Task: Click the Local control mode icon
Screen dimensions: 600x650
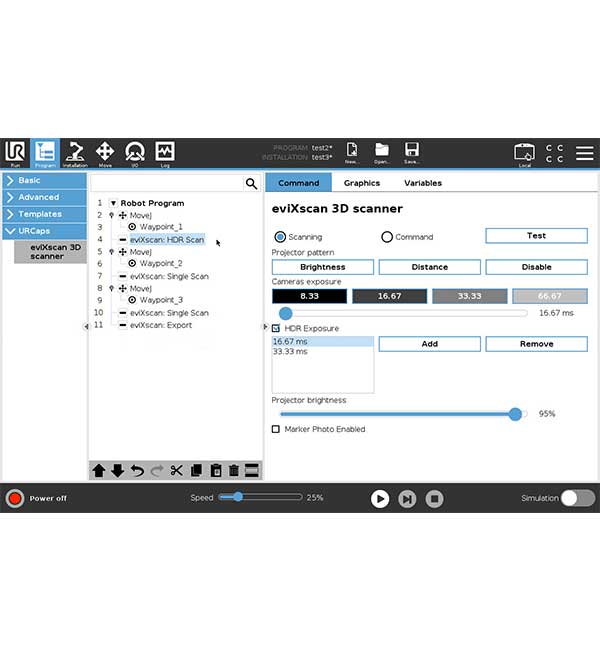Action: (x=525, y=154)
